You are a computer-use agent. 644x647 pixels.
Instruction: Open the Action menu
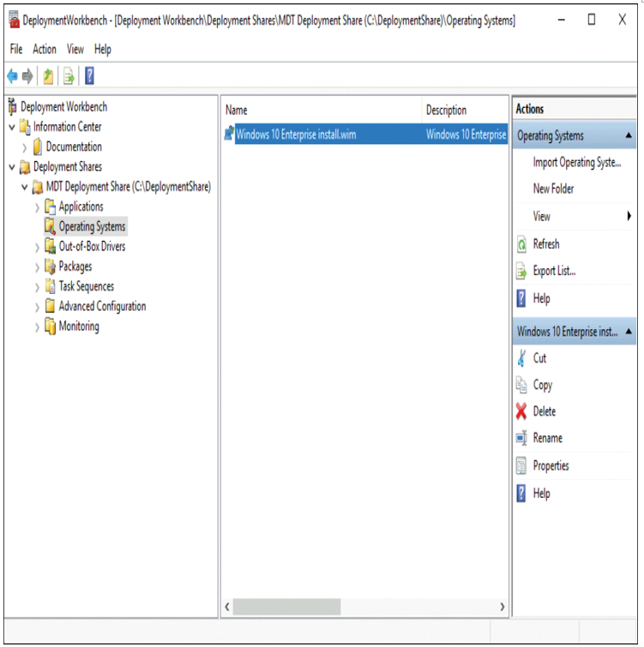pyautogui.click(x=45, y=49)
